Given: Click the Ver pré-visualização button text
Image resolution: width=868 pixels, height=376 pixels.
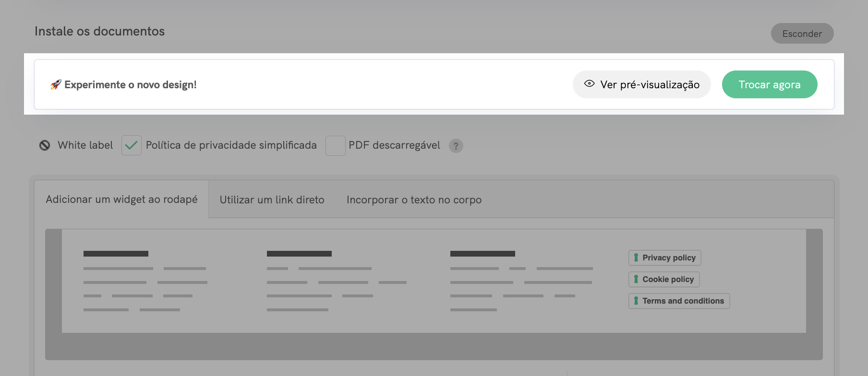Looking at the screenshot, I should click(x=650, y=85).
